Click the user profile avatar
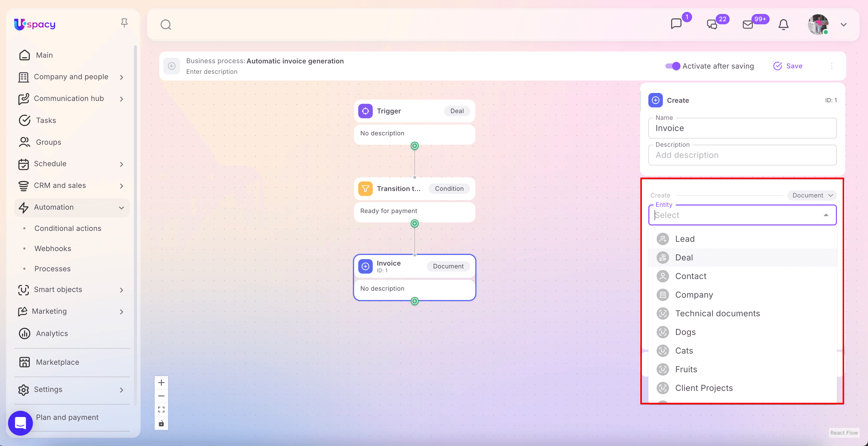The width and height of the screenshot is (868, 446). (x=818, y=25)
